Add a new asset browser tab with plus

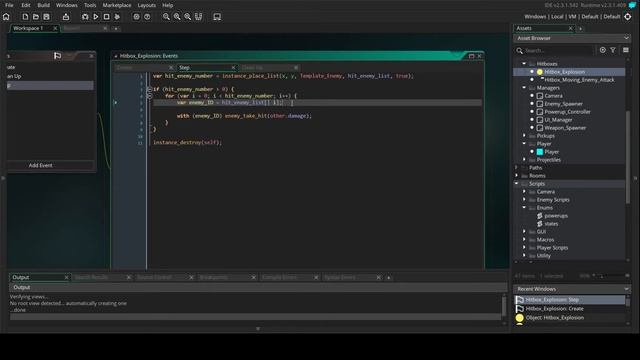pyautogui.click(x=580, y=29)
